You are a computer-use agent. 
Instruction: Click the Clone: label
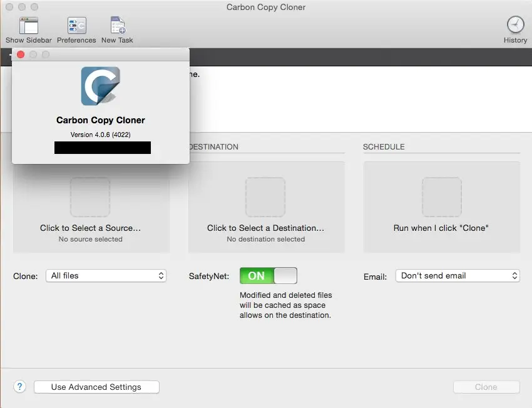pos(26,276)
